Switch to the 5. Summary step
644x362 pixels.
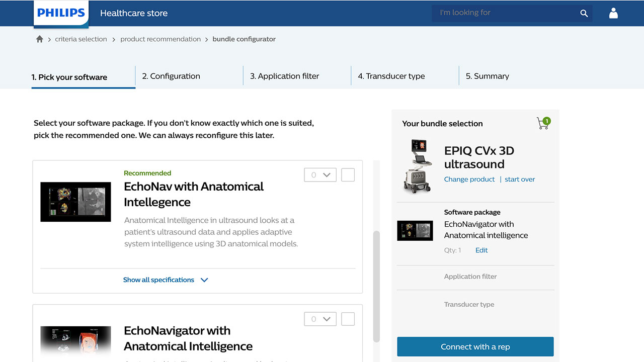487,76
